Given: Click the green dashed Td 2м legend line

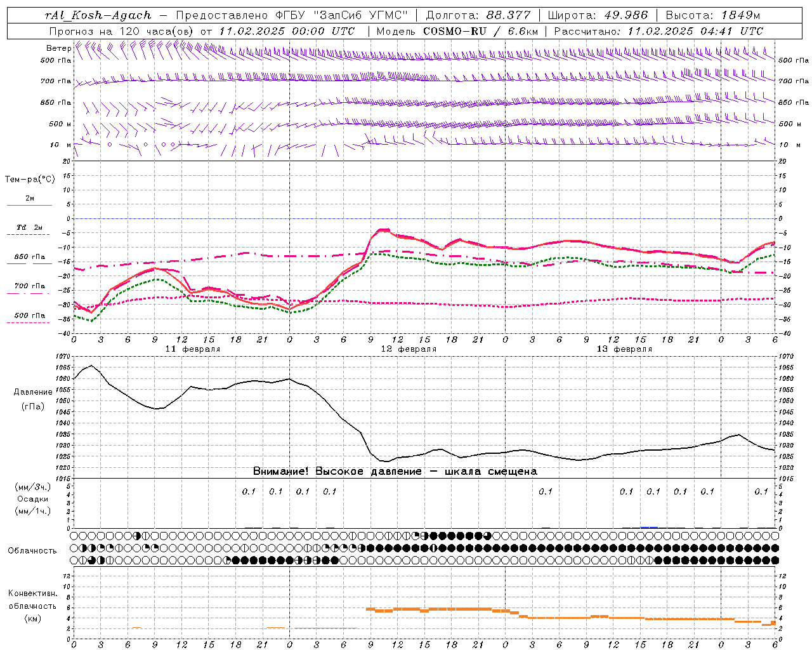Looking at the screenshot, I should coord(28,235).
